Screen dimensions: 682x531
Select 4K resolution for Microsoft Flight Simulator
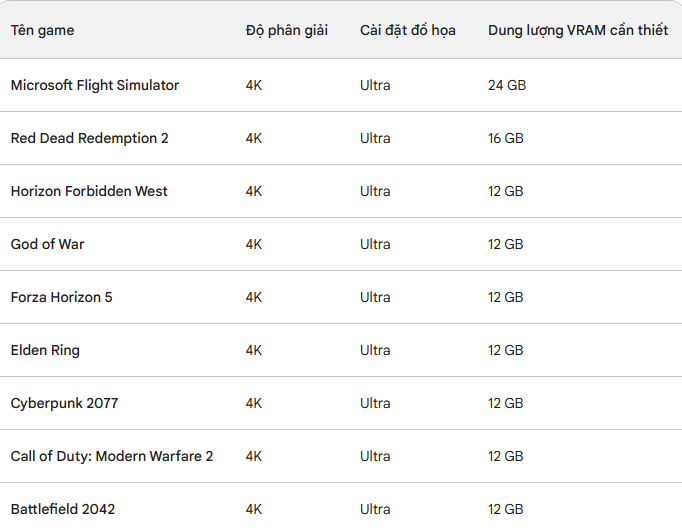[254, 85]
